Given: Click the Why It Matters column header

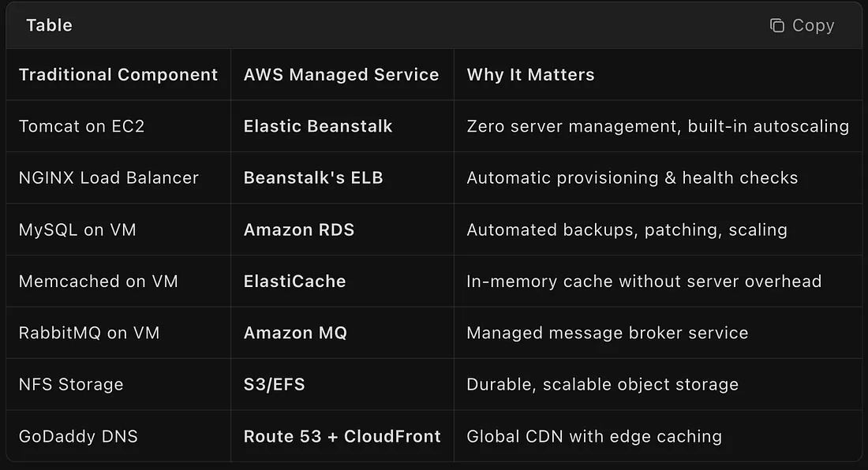Looking at the screenshot, I should 530,75.
